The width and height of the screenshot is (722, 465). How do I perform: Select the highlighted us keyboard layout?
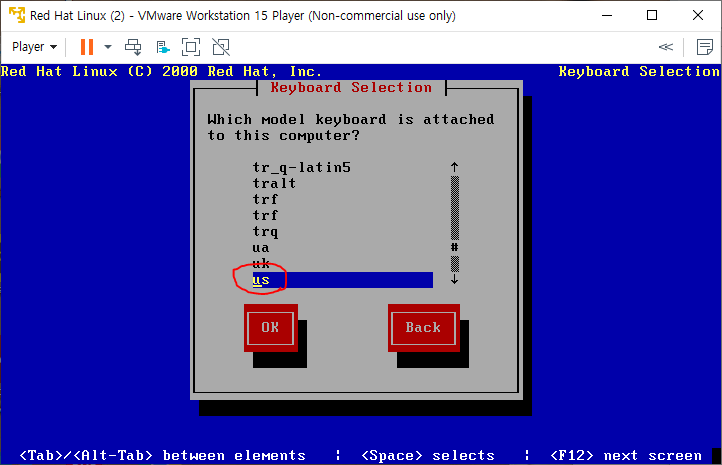pos(343,280)
